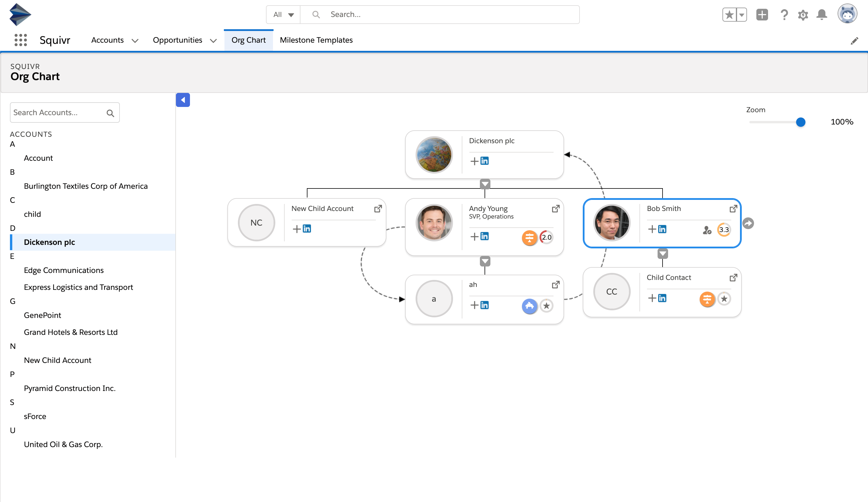The image size is (868, 502).
Task: Click Andy Young profile photo
Action: coord(434,223)
